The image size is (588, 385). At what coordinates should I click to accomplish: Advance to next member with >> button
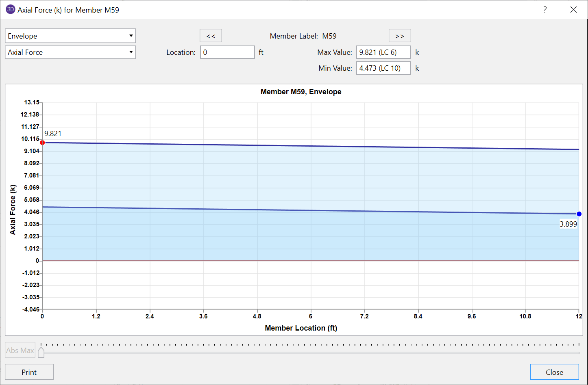pos(399,36)
